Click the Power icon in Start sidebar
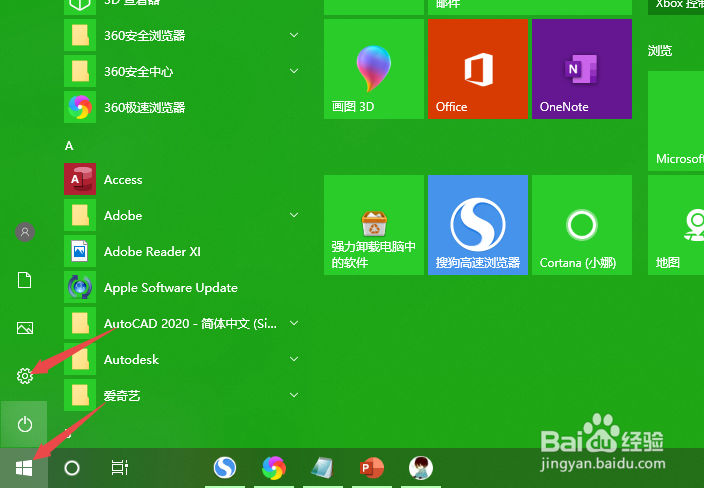Image resolution: width=704 pixels, height=488 pixels. tap(24, 424)
